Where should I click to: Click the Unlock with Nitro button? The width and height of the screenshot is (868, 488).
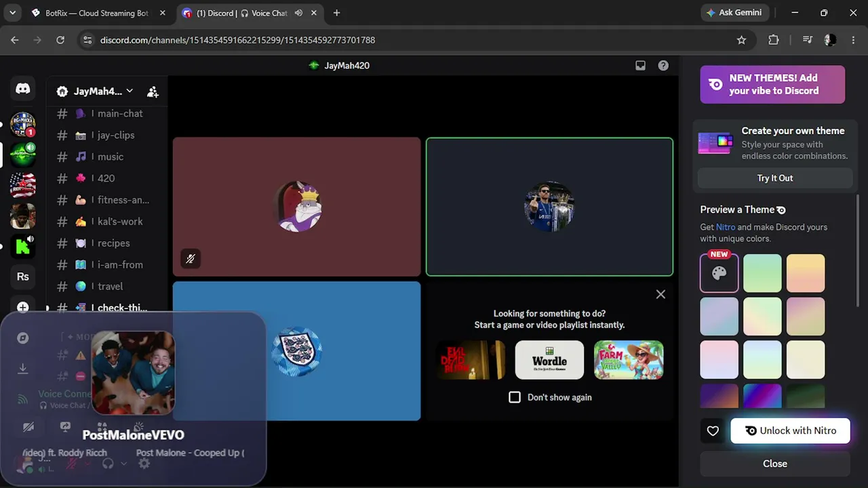(x=790, y=431)
